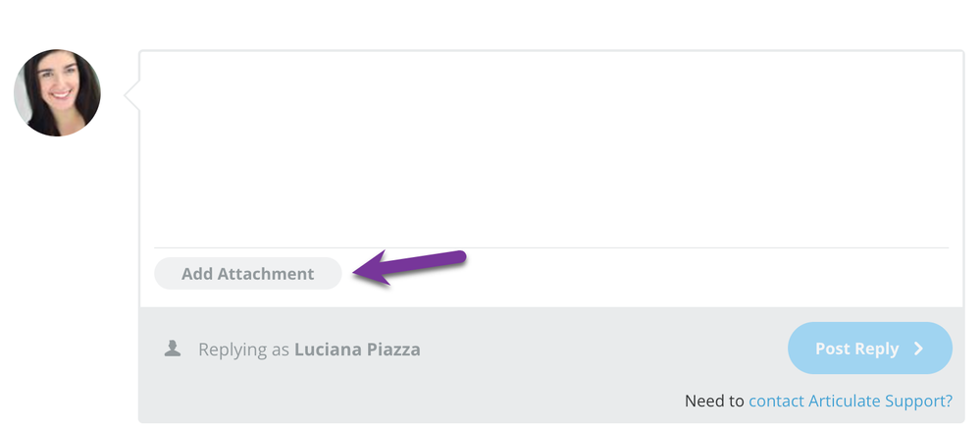Image resolution: width=980 pixels, height=431 pixels.
Task: Click the "Replying as" label text
Action: (243, 350)
